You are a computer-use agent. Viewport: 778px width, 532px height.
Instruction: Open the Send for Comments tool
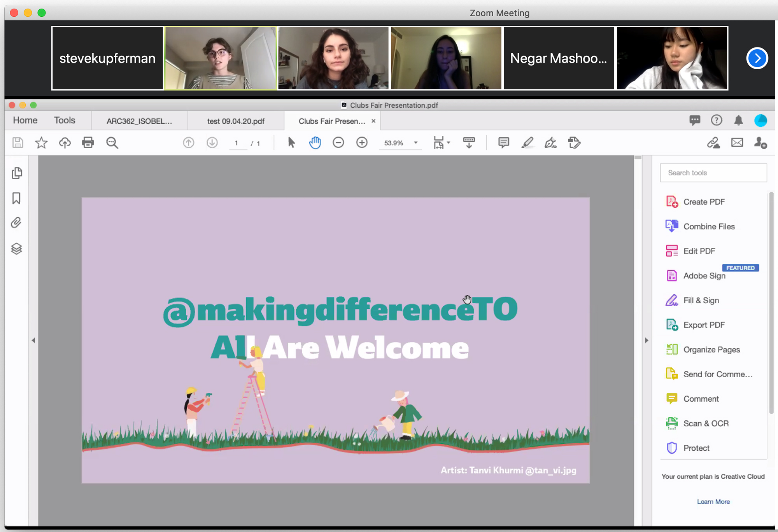coord(709,374)
